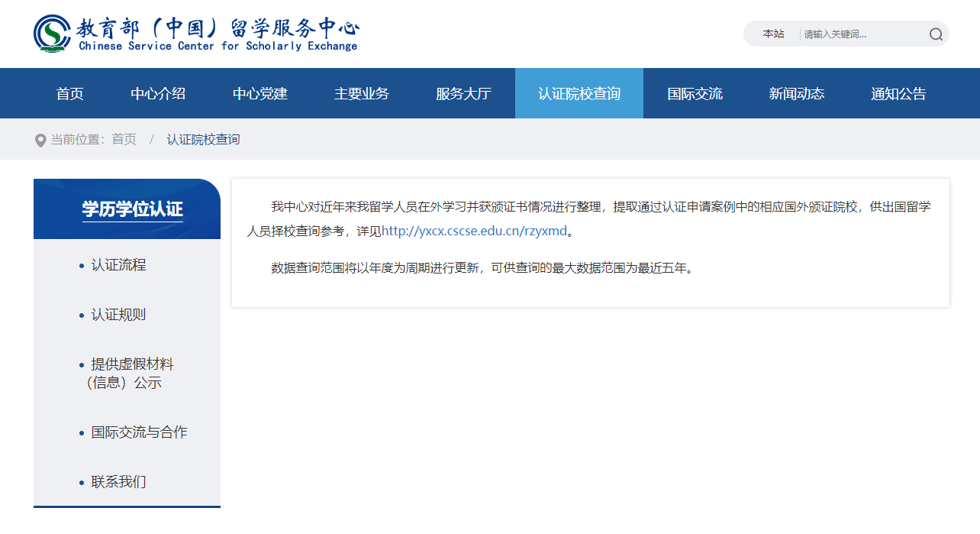Image resolution: width=980 pixels, height=534 pixels.
Task: Click the 首页 breadcrumb link
Action: tap(124, 140)
